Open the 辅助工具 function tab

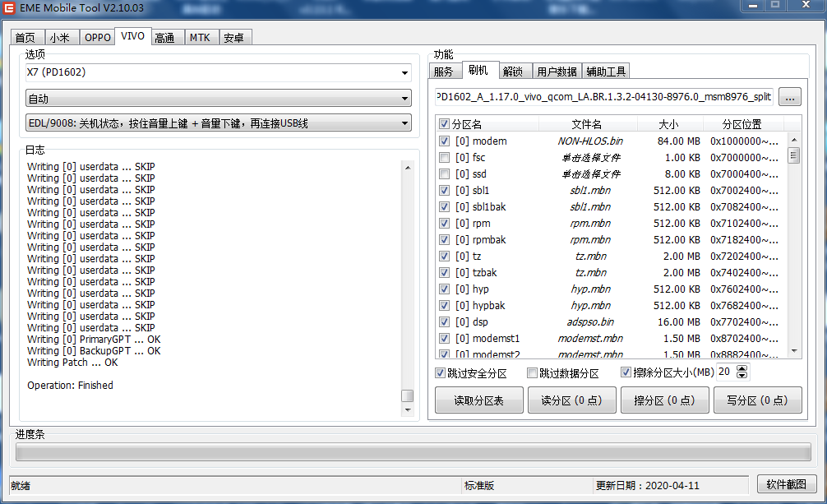tap(606, 72)
